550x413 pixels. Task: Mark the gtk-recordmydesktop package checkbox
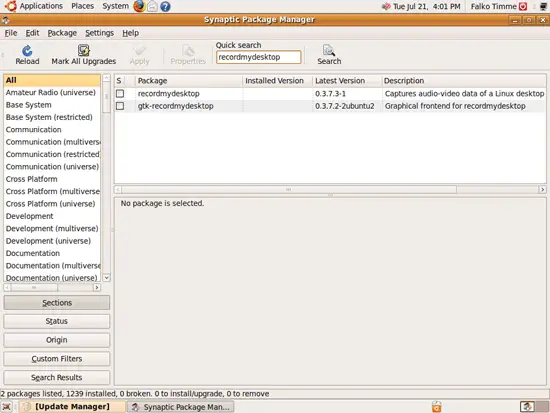pyautogui.click(x=120, y=106)
